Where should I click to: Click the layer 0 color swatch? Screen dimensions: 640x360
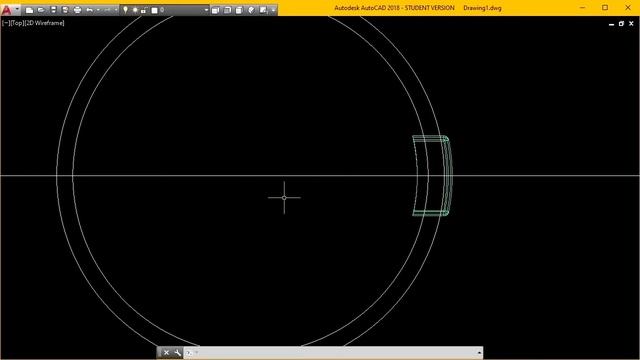(x=154, y=10)
